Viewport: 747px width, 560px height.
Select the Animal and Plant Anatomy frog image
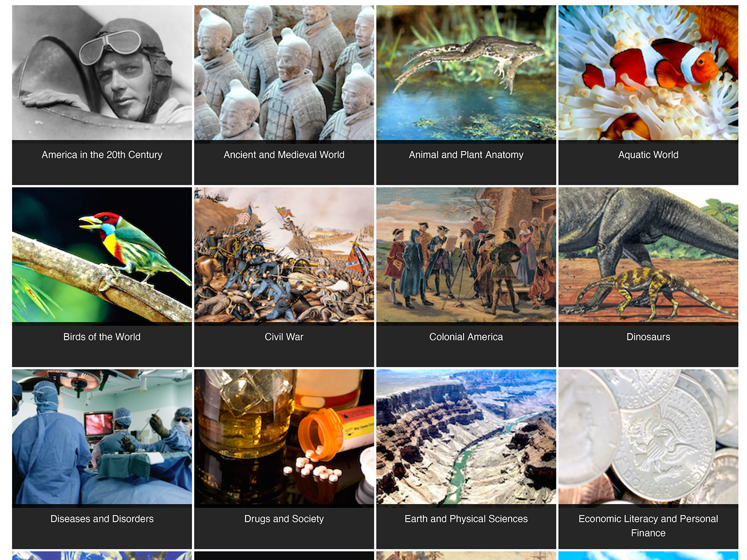[x=466, y=73]
